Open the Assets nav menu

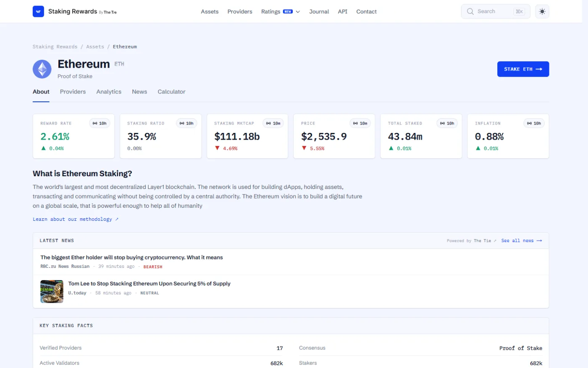(x=210, y=11)
